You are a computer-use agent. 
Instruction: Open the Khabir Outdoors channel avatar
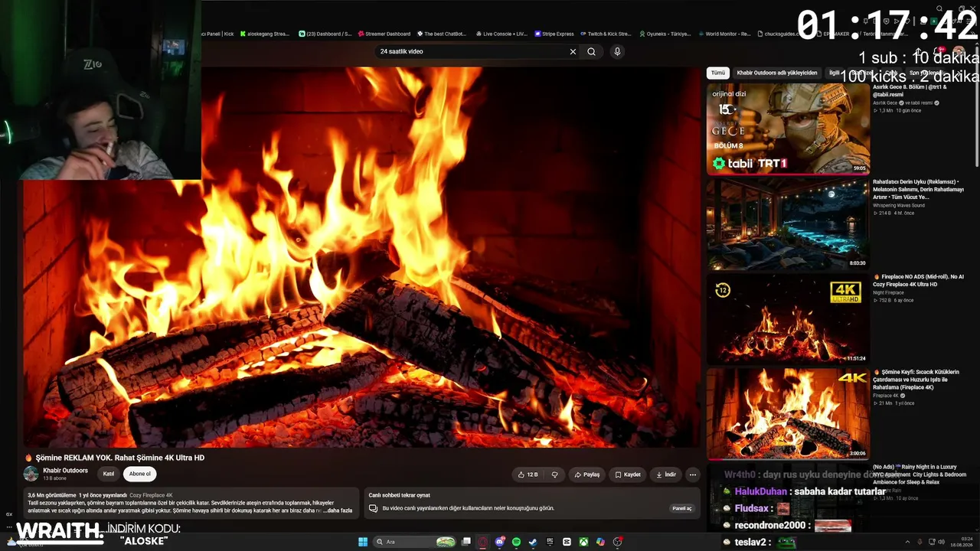tap(31, 474)
